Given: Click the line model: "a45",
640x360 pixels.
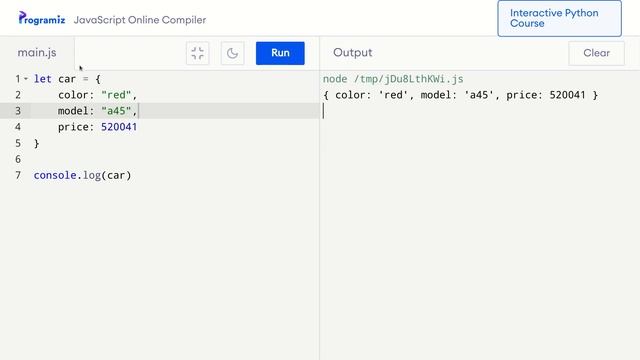Looking at the screenshot, I should tap(97, 111).
